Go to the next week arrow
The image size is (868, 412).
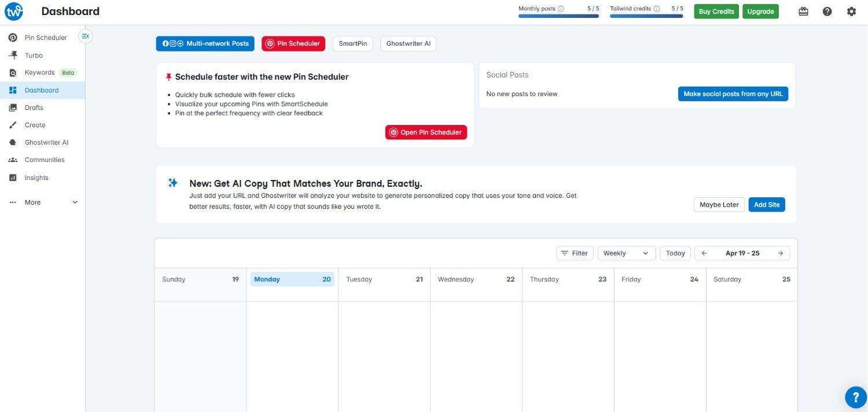(x=780, y=253)
